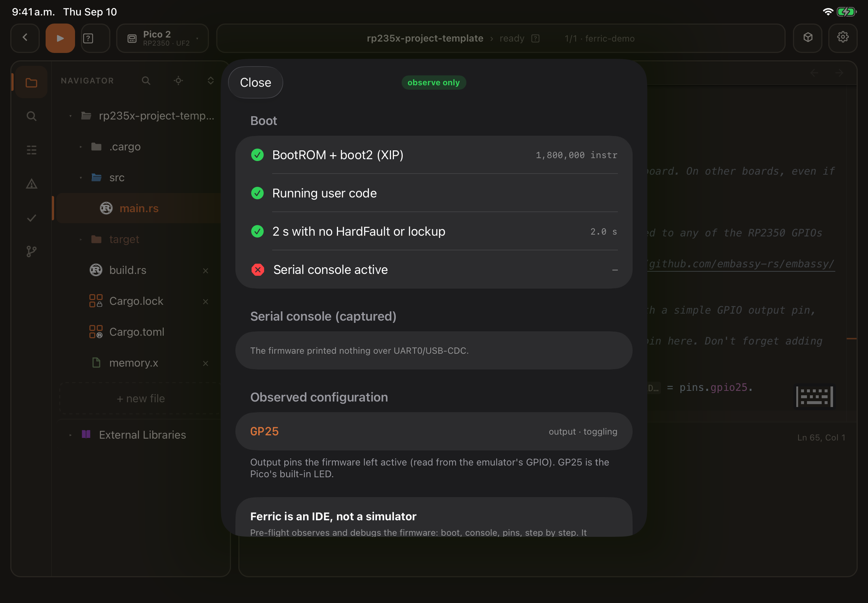Click the package cube icon in toolbar
868x603 pixels.
tap(808, 38)
